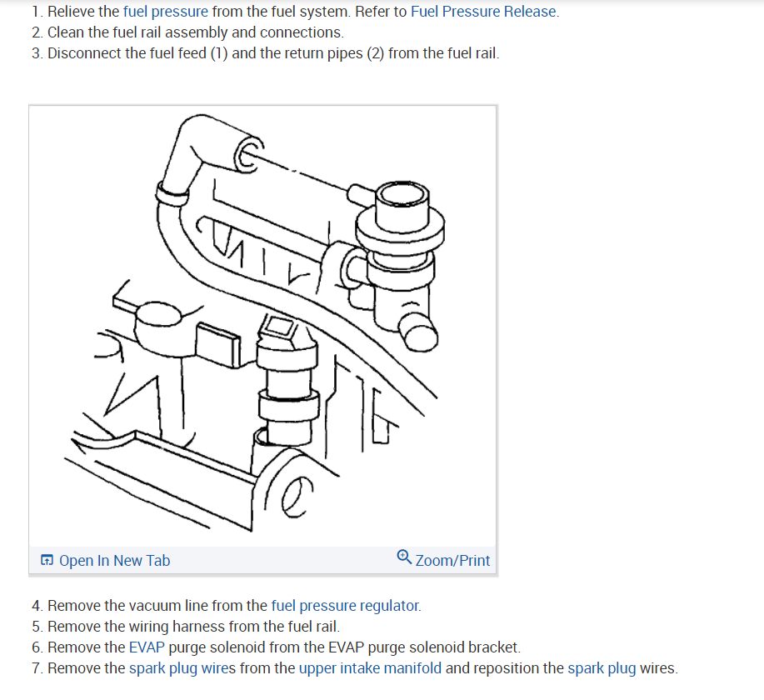
Task: Click the Open In New Tab icon
Action: (x=47, y=560)
